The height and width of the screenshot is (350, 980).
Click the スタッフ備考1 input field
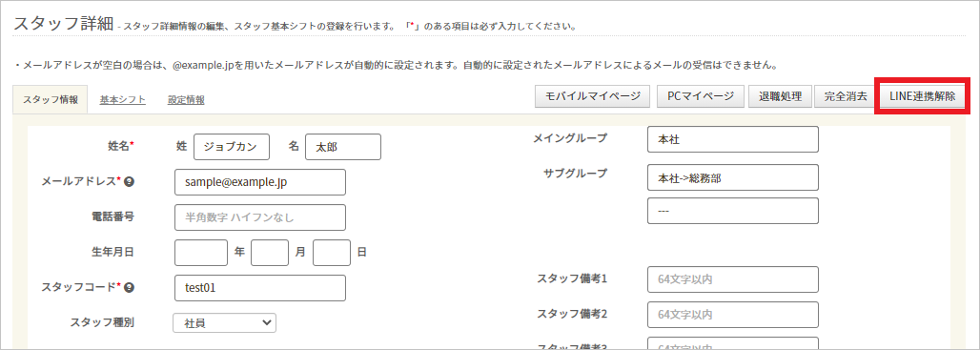pos(733,279)
